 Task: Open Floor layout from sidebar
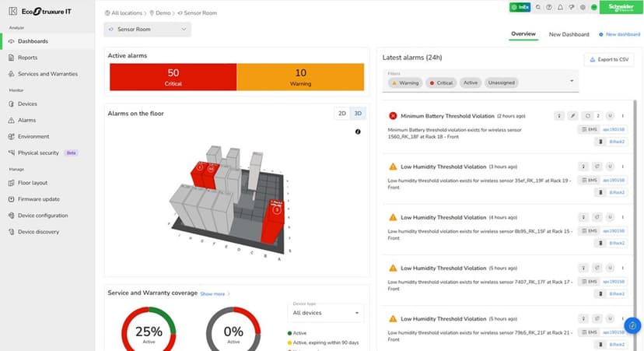pyautogui.click(x=33, y=183)
